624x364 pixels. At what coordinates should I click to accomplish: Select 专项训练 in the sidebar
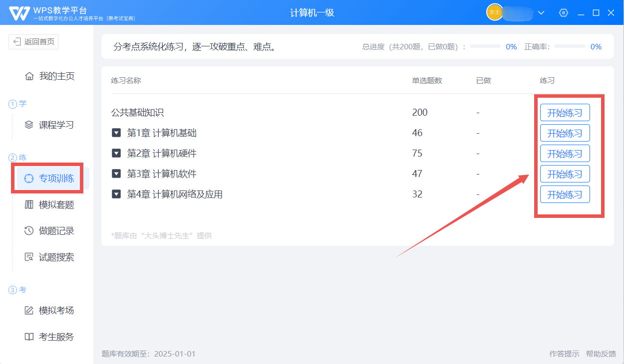56,179
